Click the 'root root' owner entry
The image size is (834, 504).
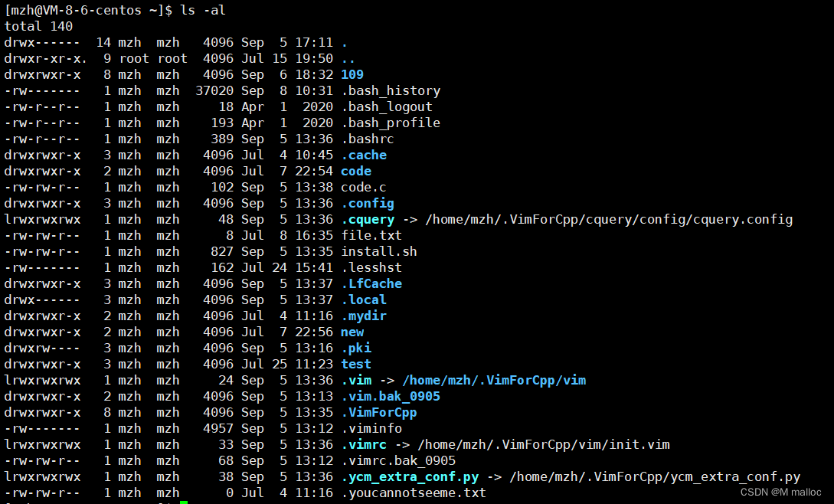(153, 58)
